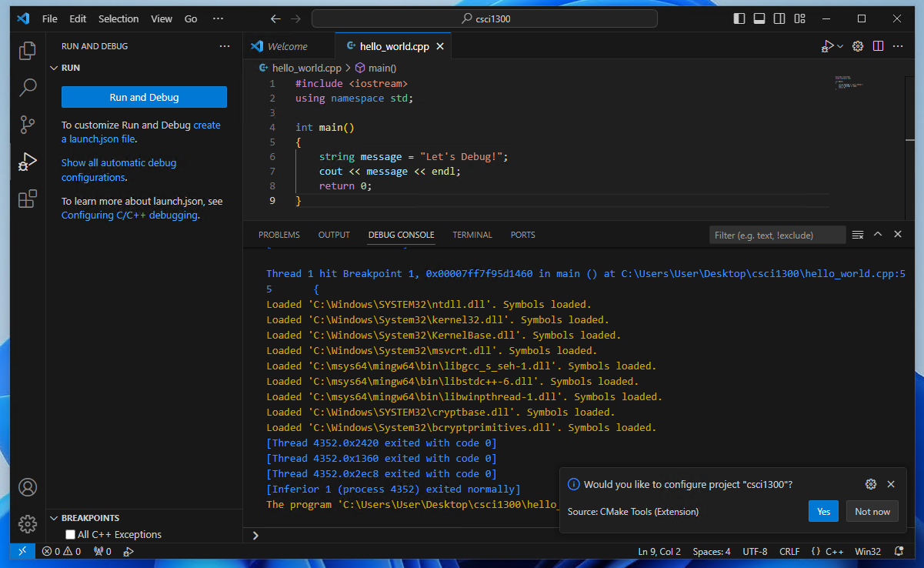Open debug console filter options icon
The height and width of the screenshot is (568, 924).
pos(858,235)
